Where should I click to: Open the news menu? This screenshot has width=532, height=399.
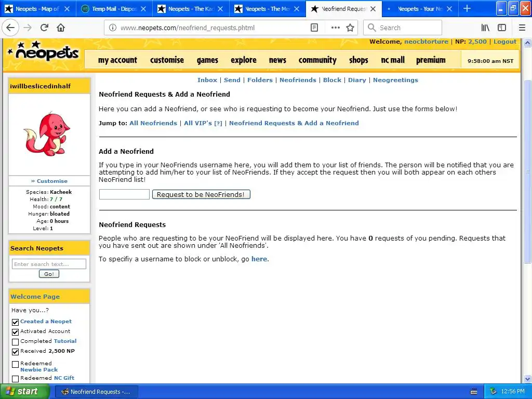pos(277,60)
